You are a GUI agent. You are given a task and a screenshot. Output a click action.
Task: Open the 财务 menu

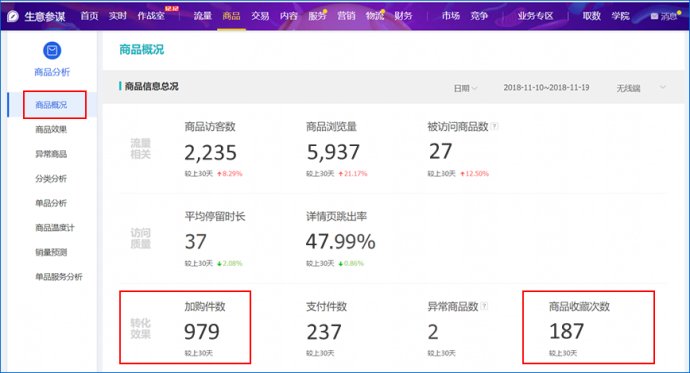(404, 16)
